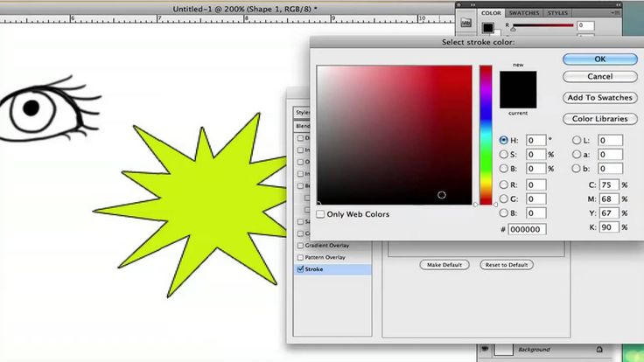Enable Only Web Colors checkbox
The width and height of the screenshot is (644, 362).
coord(320,214)
